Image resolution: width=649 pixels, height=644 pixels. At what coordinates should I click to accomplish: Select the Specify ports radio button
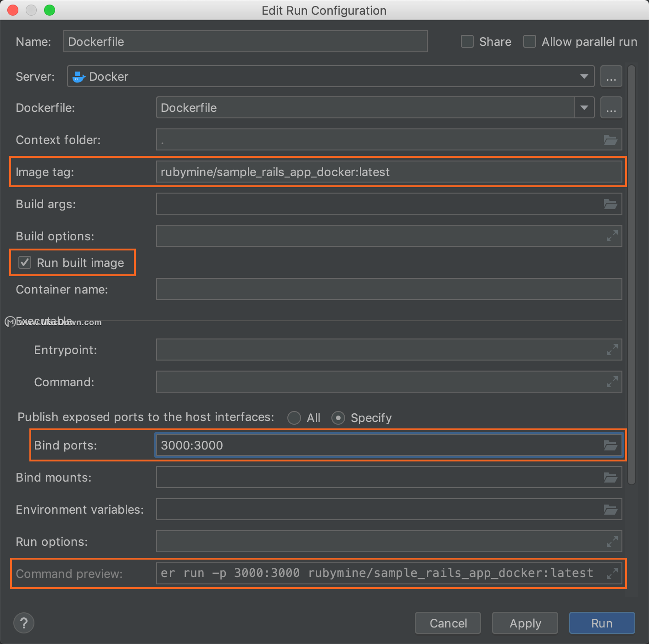click(x=338, y=418)
